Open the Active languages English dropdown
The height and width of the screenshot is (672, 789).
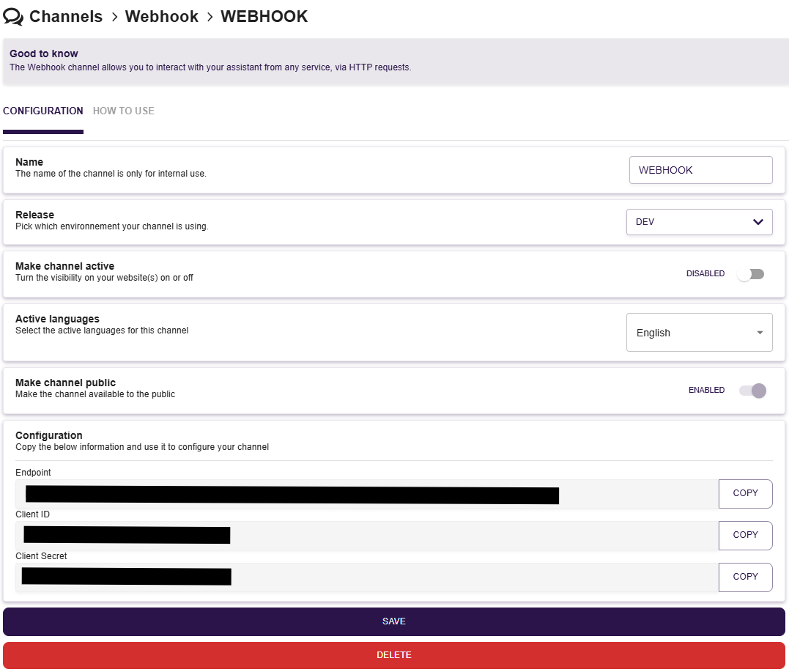pyautogui.click(x=699, y=332)
